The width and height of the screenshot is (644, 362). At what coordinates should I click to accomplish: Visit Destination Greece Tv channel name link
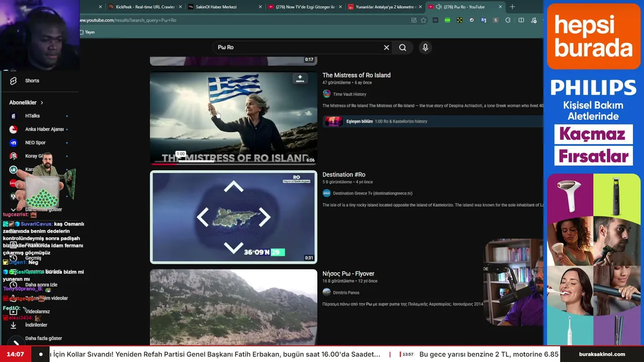click(x=372, y=193)
